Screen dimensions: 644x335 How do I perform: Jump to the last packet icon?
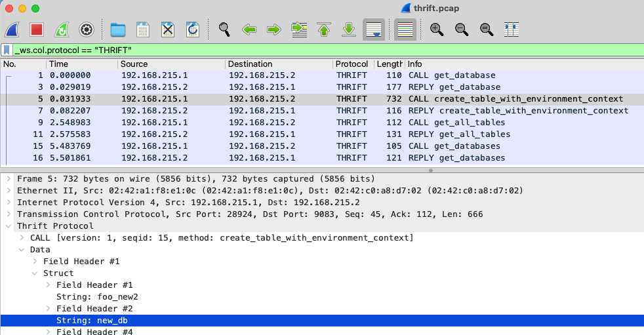349,30
